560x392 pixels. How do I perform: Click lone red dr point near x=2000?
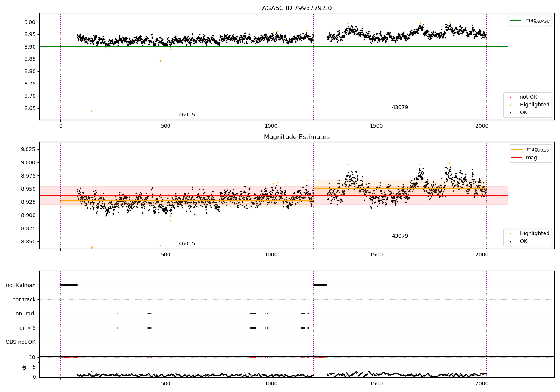(x=480, y=370)
